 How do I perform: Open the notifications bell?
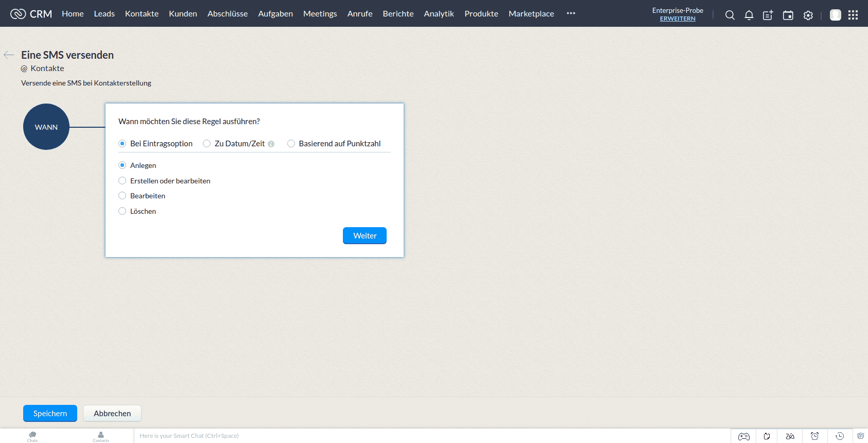[x=749, y=15]
